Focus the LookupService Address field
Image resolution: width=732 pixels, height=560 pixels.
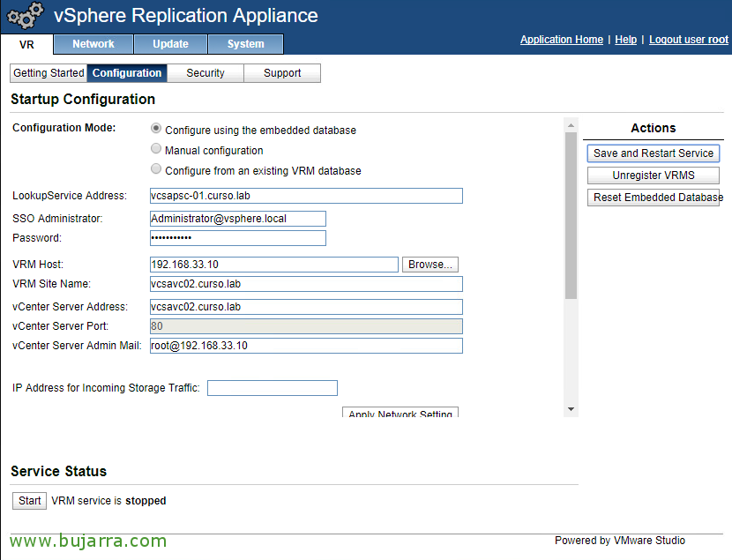click(306, 196)
